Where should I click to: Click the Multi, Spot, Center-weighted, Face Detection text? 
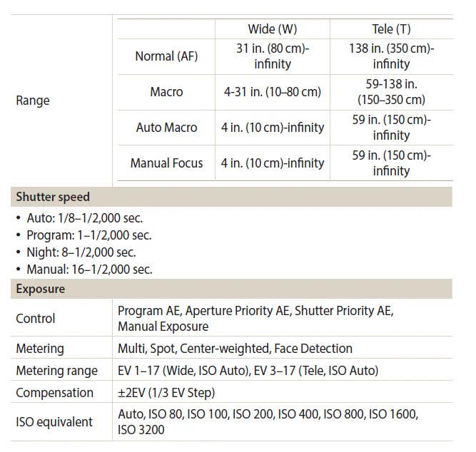(x=235, y=349)
